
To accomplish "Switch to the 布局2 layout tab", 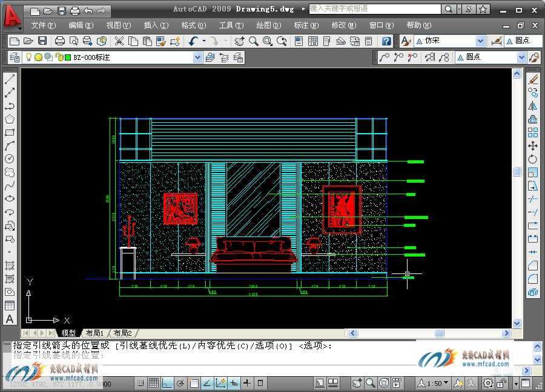I will pos(123,333).
